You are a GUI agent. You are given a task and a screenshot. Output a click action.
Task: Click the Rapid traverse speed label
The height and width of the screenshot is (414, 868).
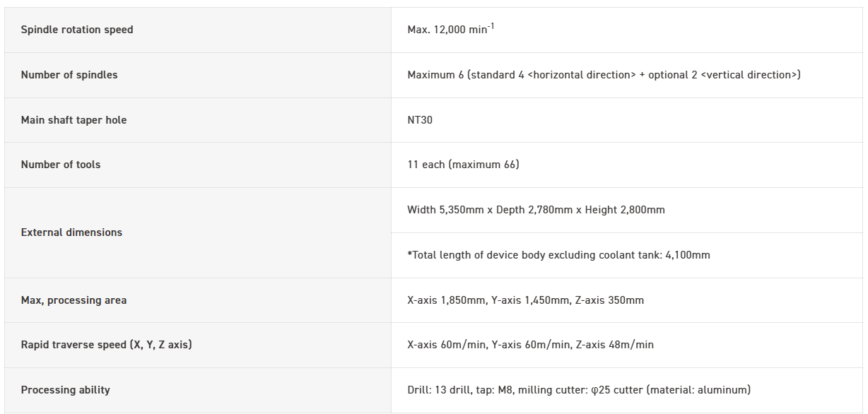tap(106, 345)
